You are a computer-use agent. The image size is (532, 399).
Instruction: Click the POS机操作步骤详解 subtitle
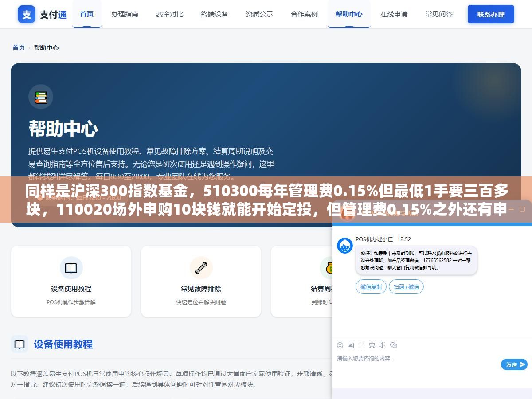click(x=71, y=302)
